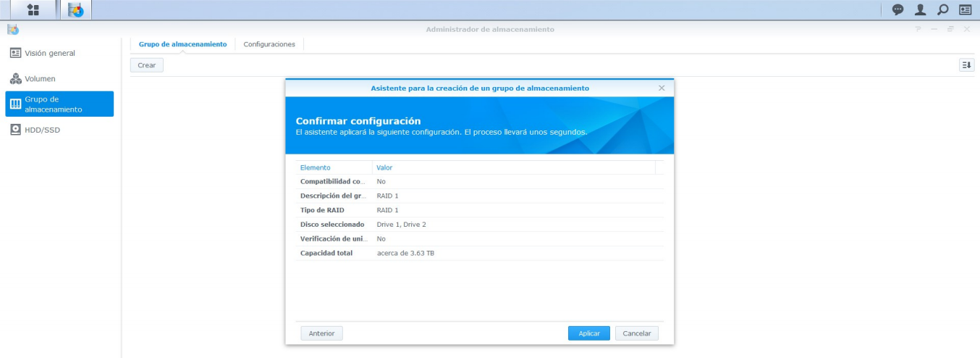Click the wizard title bar text
Image resolution: width=980 pixels, height=358 pixels.
(480, 88)
